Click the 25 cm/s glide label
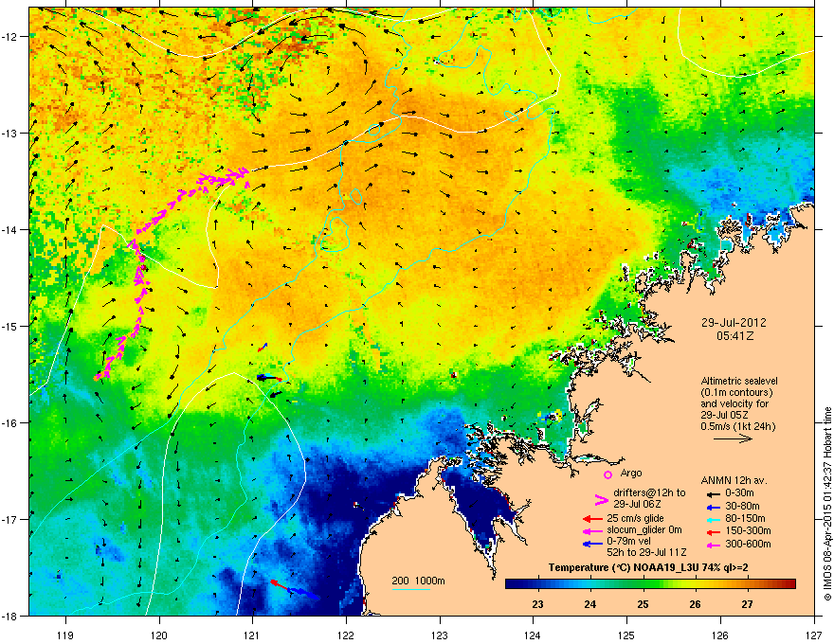834x644 pixels. point(635,519)
